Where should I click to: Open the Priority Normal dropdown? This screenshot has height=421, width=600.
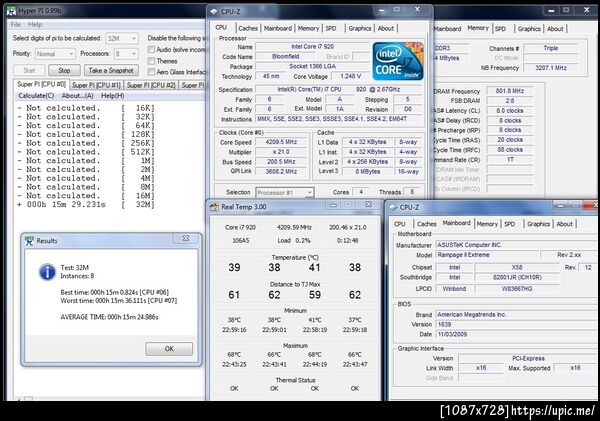(55, 54)
